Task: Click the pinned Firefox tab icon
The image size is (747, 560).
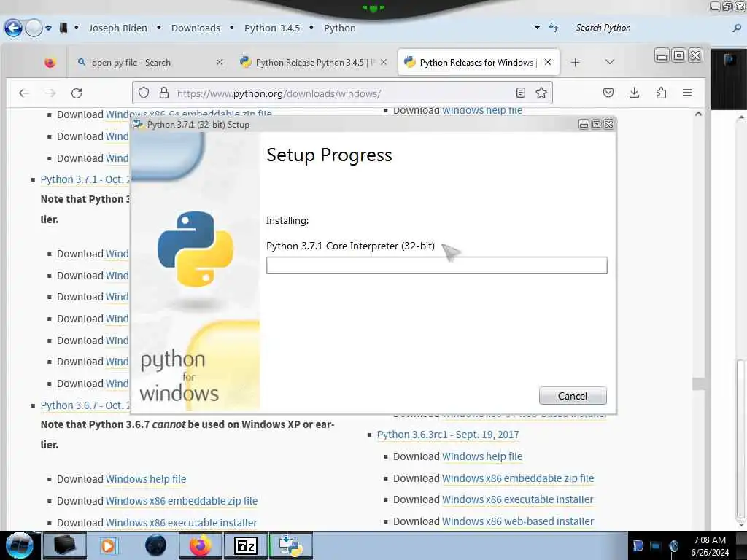Action: click(50, 63)
